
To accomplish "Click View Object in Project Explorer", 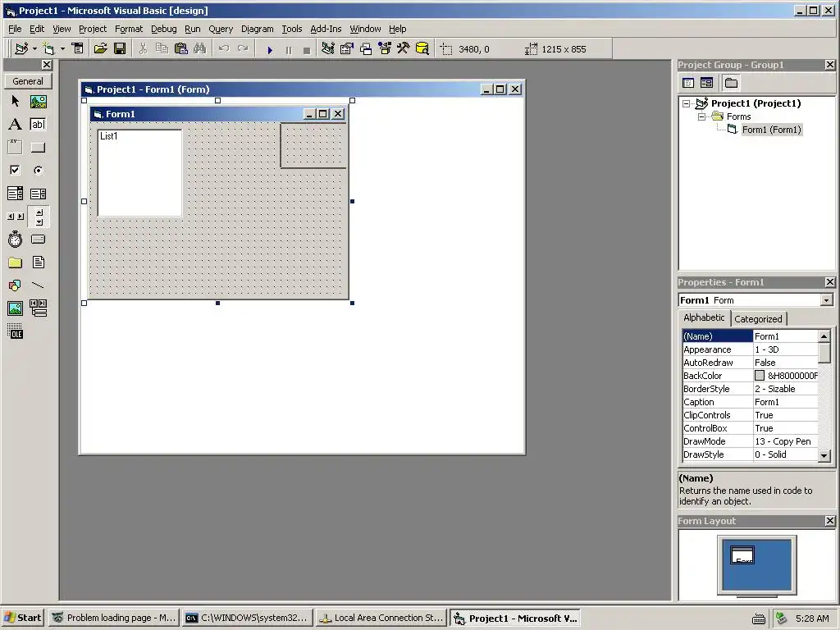I will click(706, 83).
